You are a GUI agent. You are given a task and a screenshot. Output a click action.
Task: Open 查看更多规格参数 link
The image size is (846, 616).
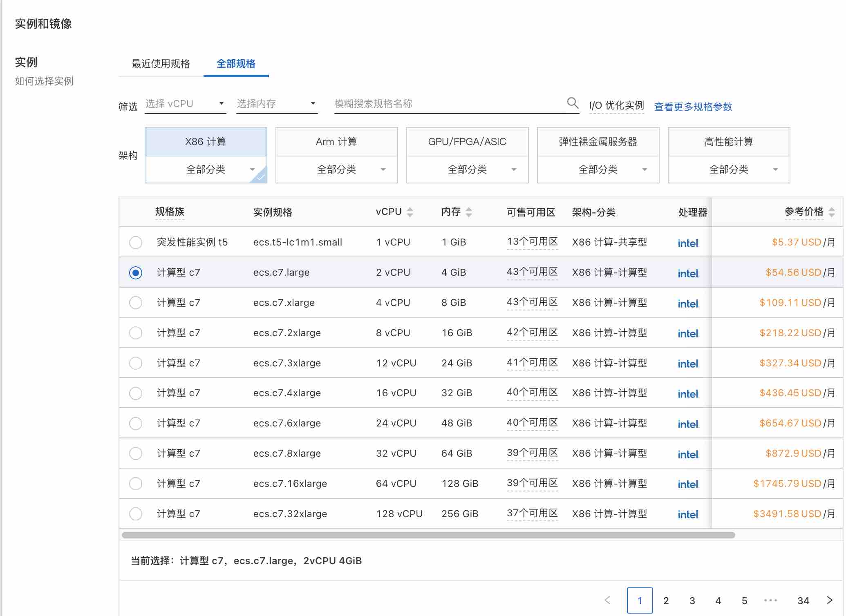pyautogui.click(x=693, y=107)
